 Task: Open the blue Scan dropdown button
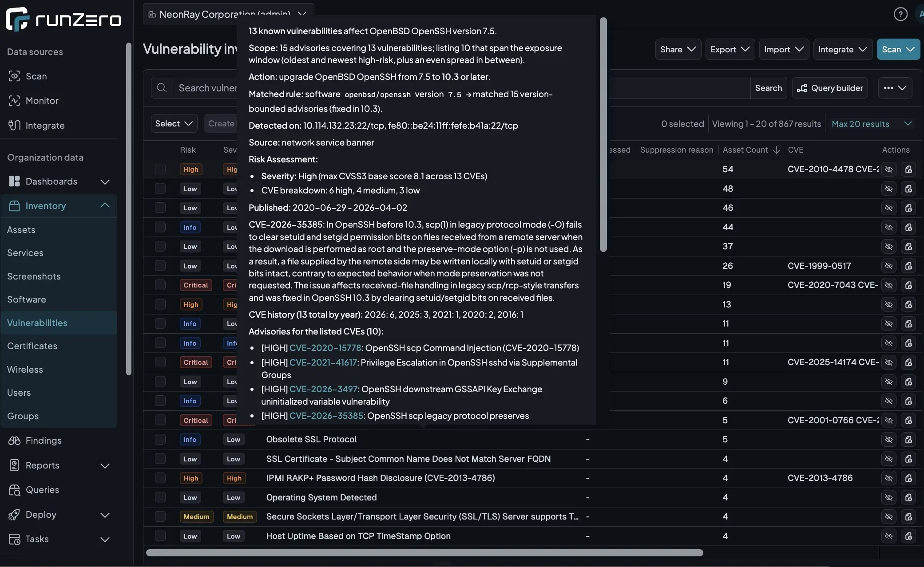898,49
